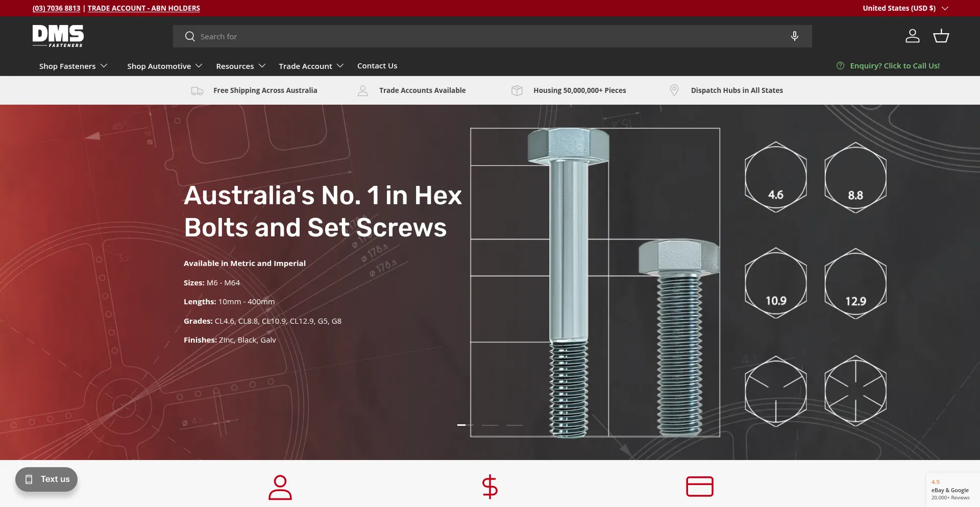Open the eBay & Google reviews badge
The width and height of the screenshot is (980, 507).
(x=952, y=490)
